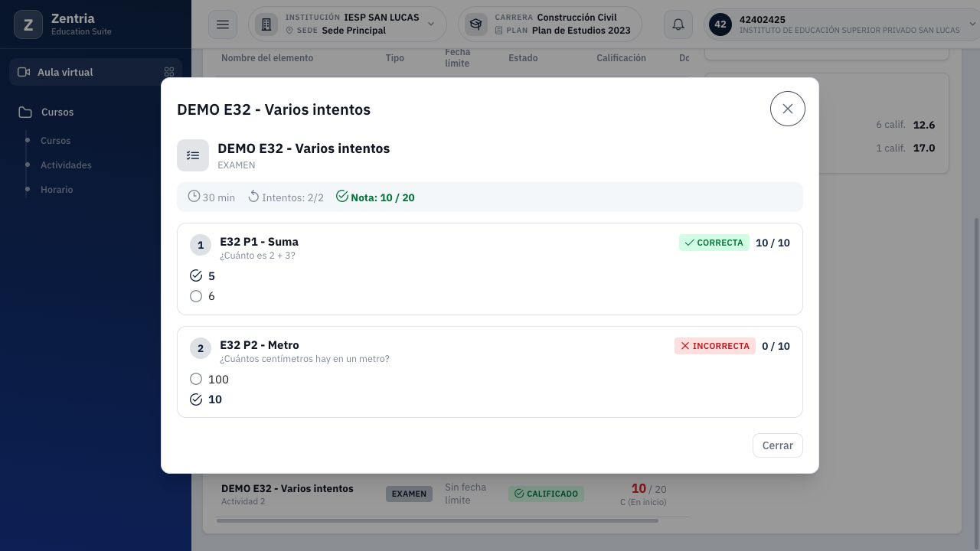Click the question title E32 P1 - Suma

[x=259, y=242]
